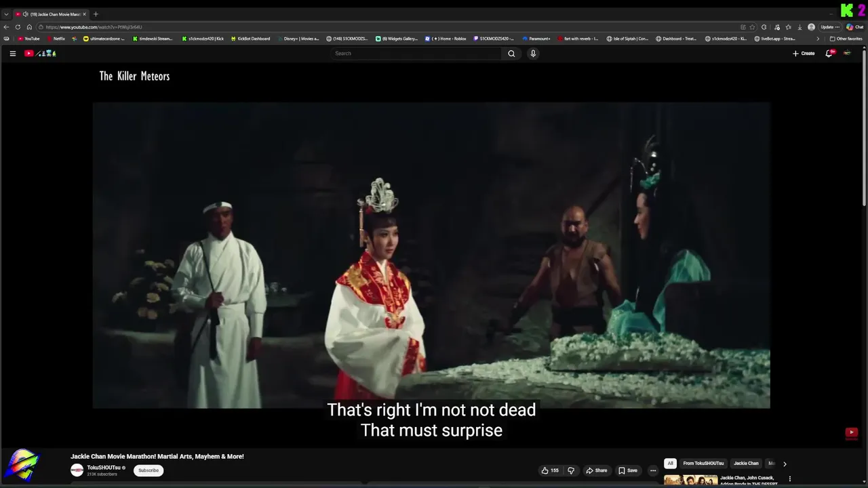The height and width of the screenshot is (488, 868).
Task: Open Other favorites folder
Action: click(846, 39)
